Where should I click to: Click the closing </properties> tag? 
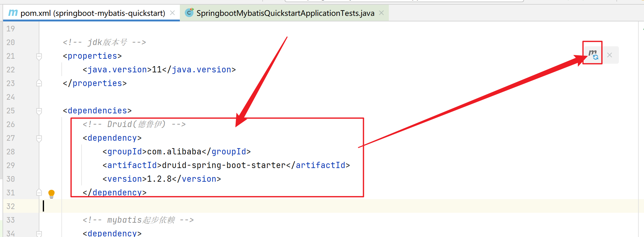point(95,83)
